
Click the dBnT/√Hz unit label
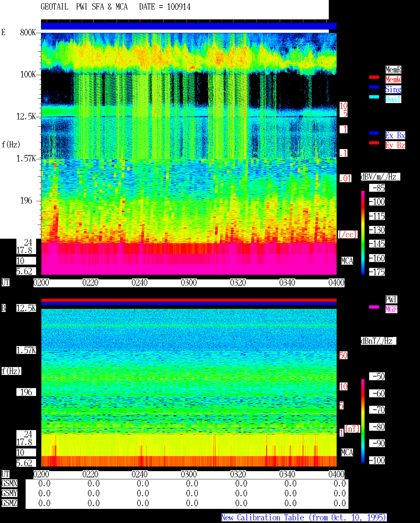[378, 341]
